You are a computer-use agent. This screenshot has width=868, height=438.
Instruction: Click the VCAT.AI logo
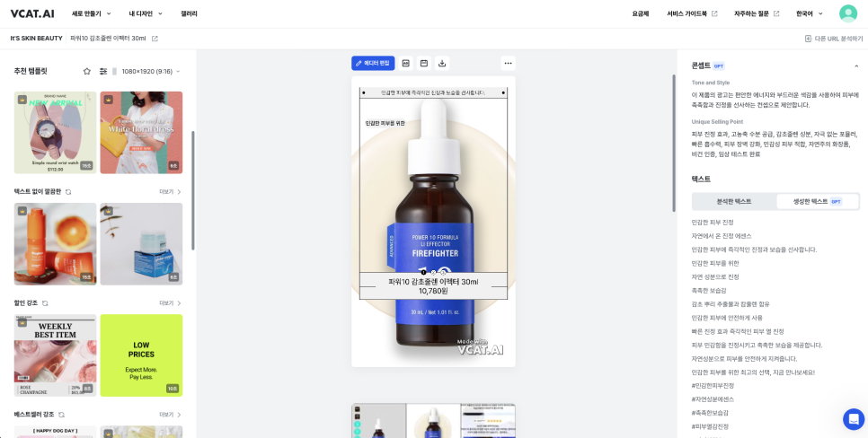click(x=32, y=13)
